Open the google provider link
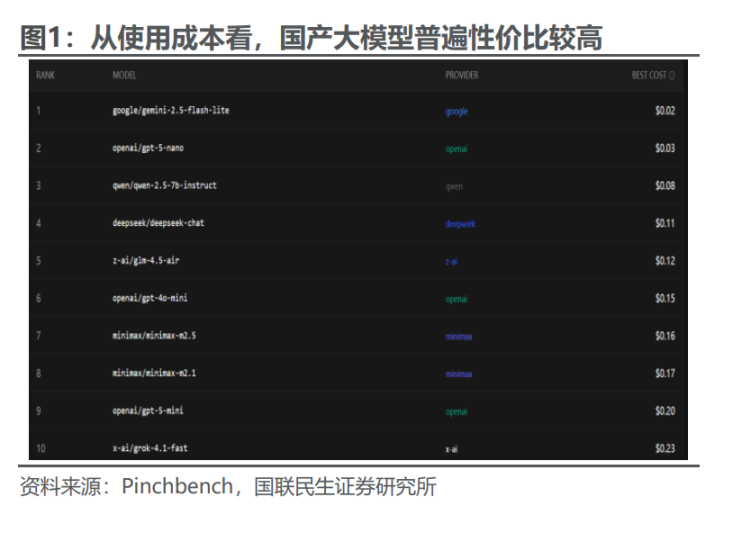This screenshot has height=533, width=733. coord(456,112)
